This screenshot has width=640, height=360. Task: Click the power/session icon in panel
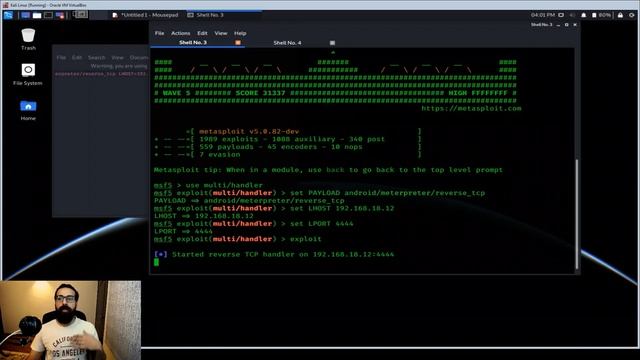point(632,15)
